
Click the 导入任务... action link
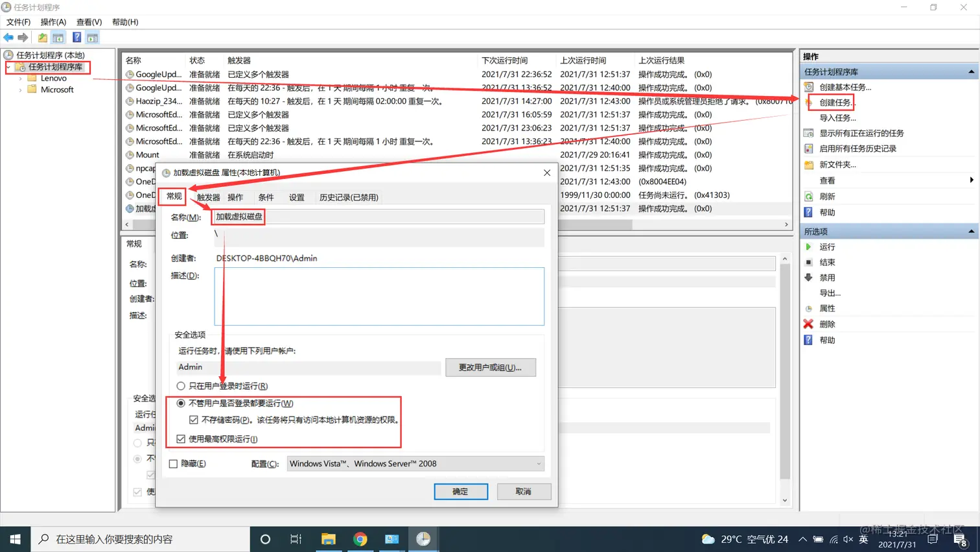pos(837,118)
